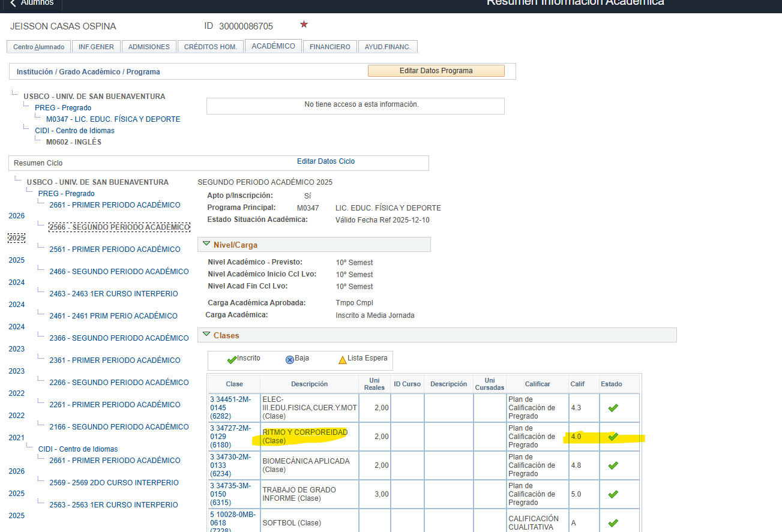Click the Baja blue X legend icon

(290, 360)
